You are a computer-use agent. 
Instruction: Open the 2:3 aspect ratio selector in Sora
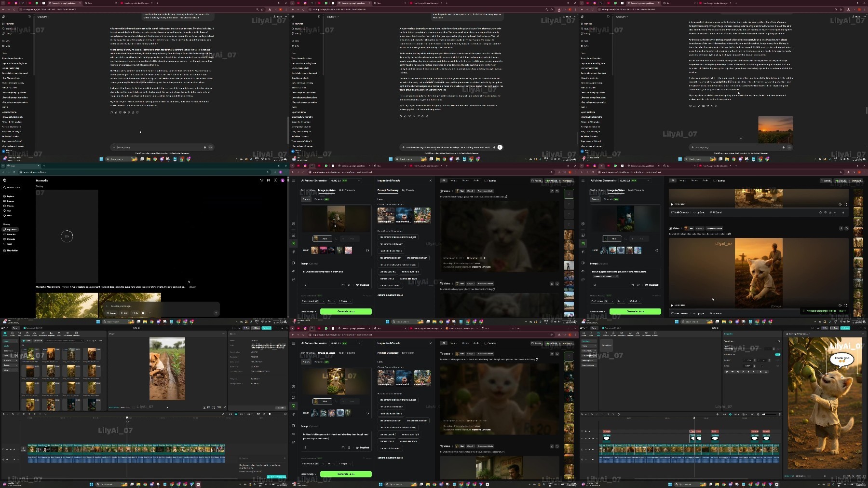coord(124,313)
